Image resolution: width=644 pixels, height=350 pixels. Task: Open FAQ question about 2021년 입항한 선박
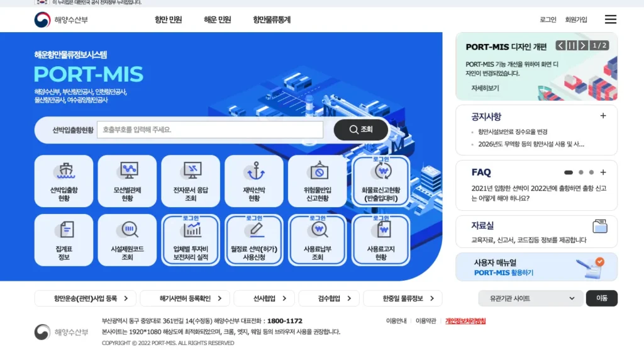tap(538, 193)
